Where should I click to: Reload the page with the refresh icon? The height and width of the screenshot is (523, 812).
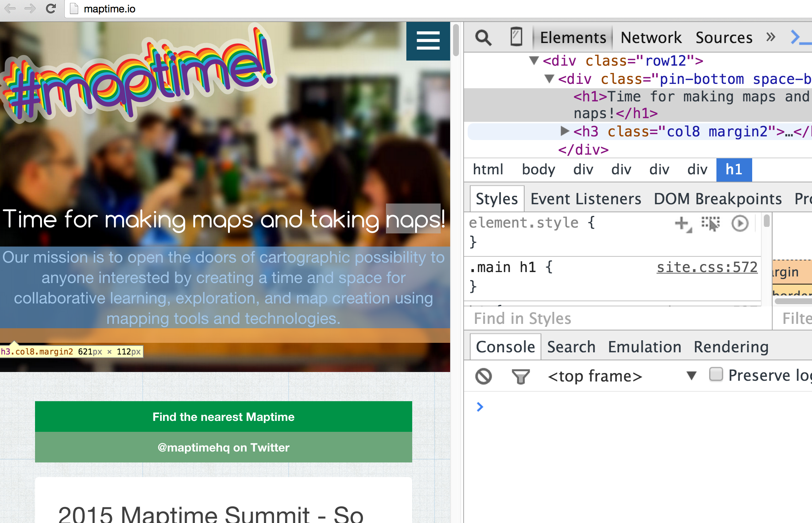[x=51, y=8]
